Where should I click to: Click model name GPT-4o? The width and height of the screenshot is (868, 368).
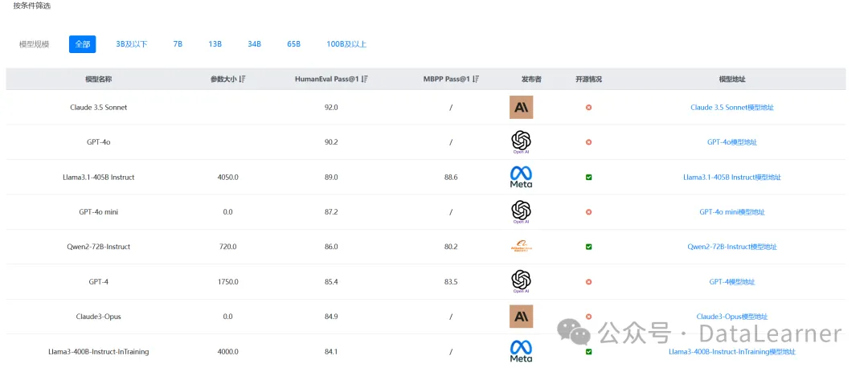tap(99, 142)
